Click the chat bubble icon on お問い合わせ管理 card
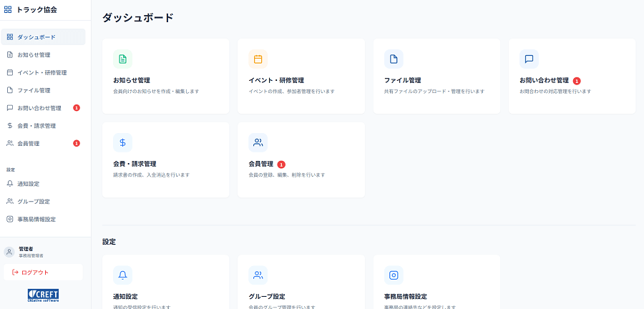Image resolution: width=644 pixels, height=309 pixels. pyautogui.click(x=529, y=59)
